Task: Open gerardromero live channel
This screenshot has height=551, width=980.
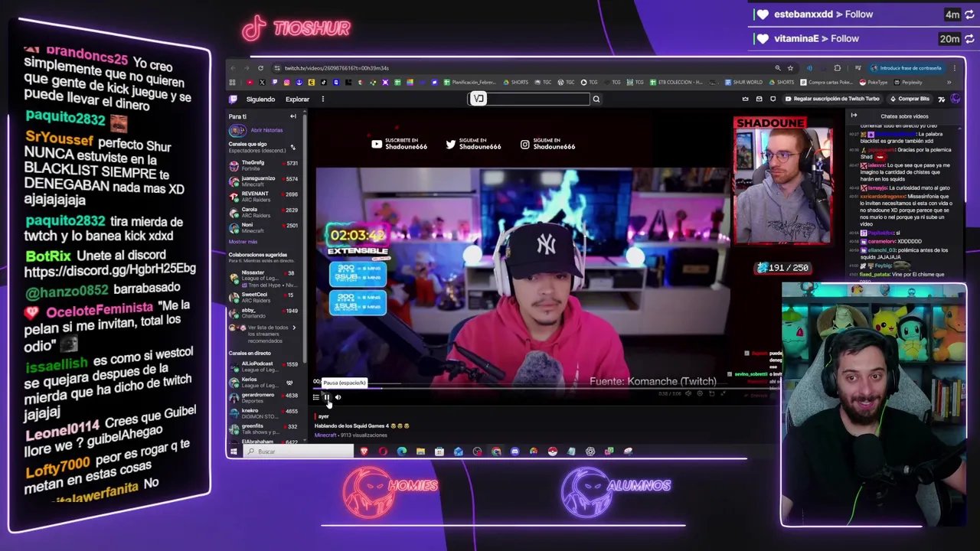Action: pos(264,397)
